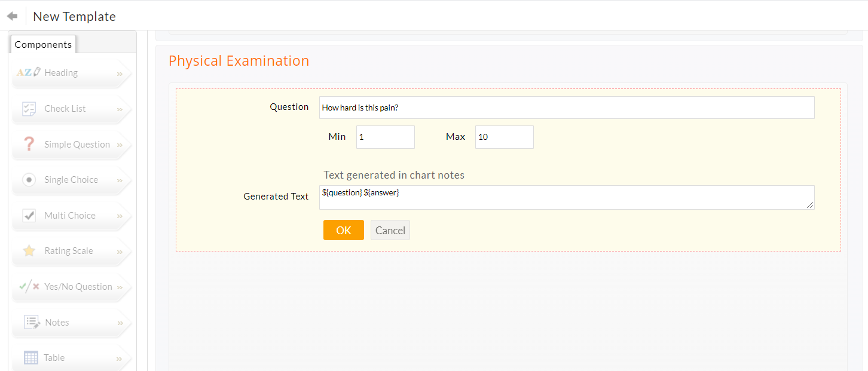The height and width of the screenshot is (371, 868).
Task: Click the Cancel button
Action: (x=390, y=230)
